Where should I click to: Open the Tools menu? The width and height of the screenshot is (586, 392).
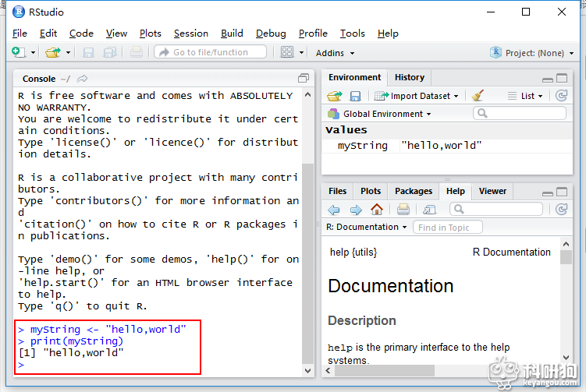352,34
